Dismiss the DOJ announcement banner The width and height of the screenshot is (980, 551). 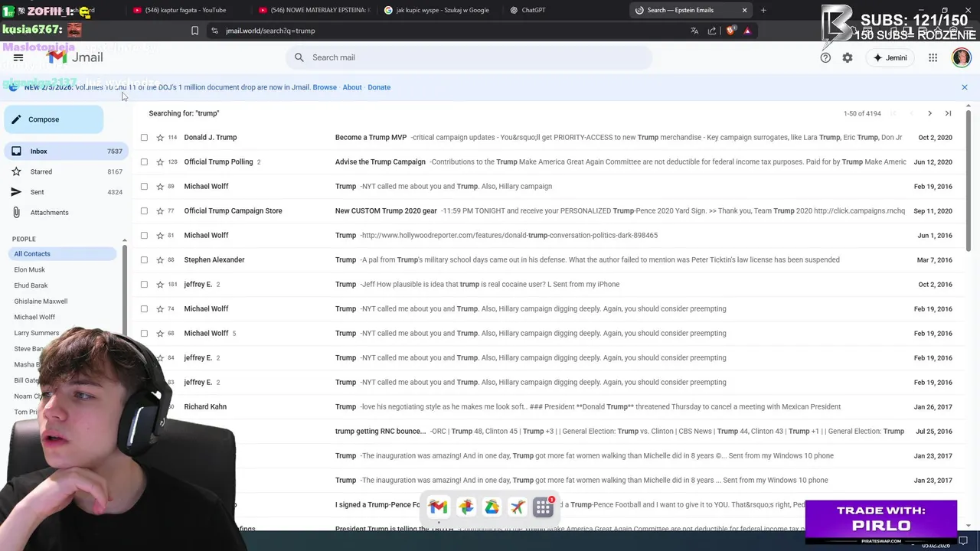(965, 87)
